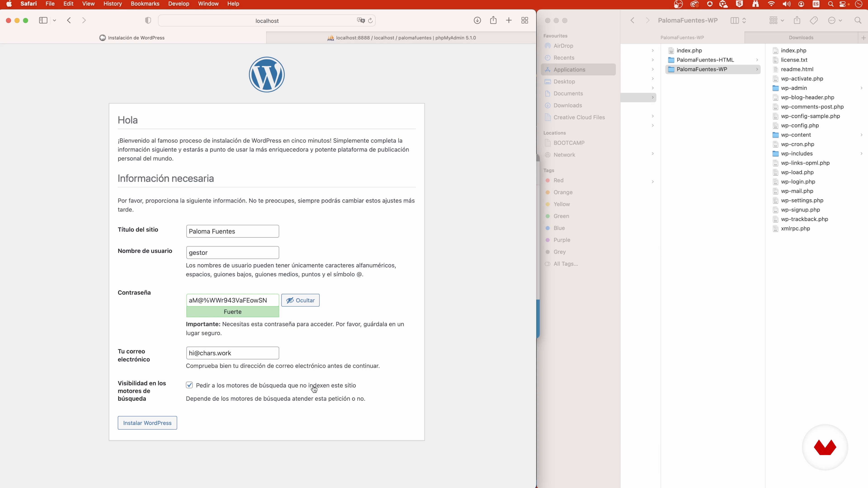Open volume control in menu bar
868x488 pixels.
(x=786, y=4)
